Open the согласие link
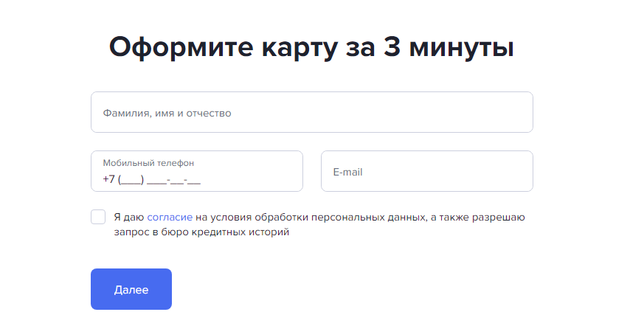This screenshot has width=644, height=326. 170,217
